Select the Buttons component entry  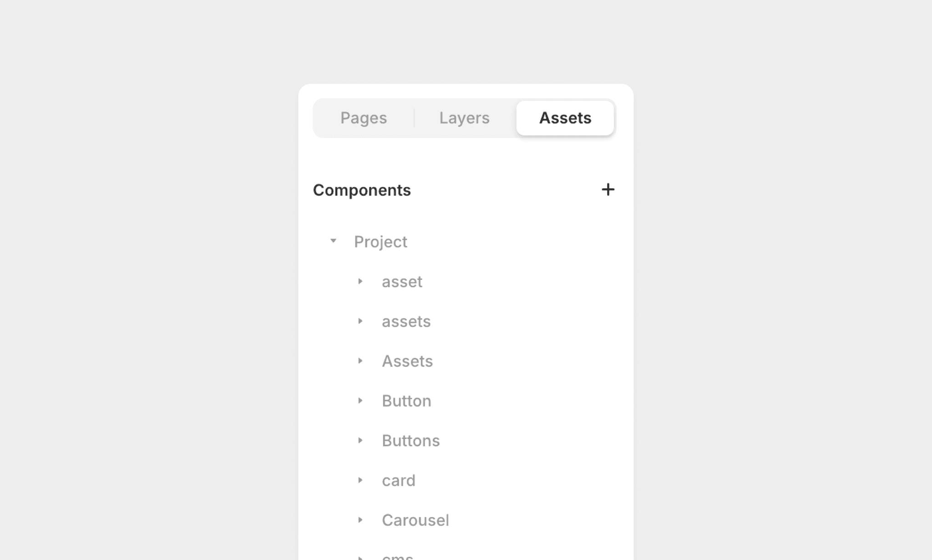coord(410,440)
